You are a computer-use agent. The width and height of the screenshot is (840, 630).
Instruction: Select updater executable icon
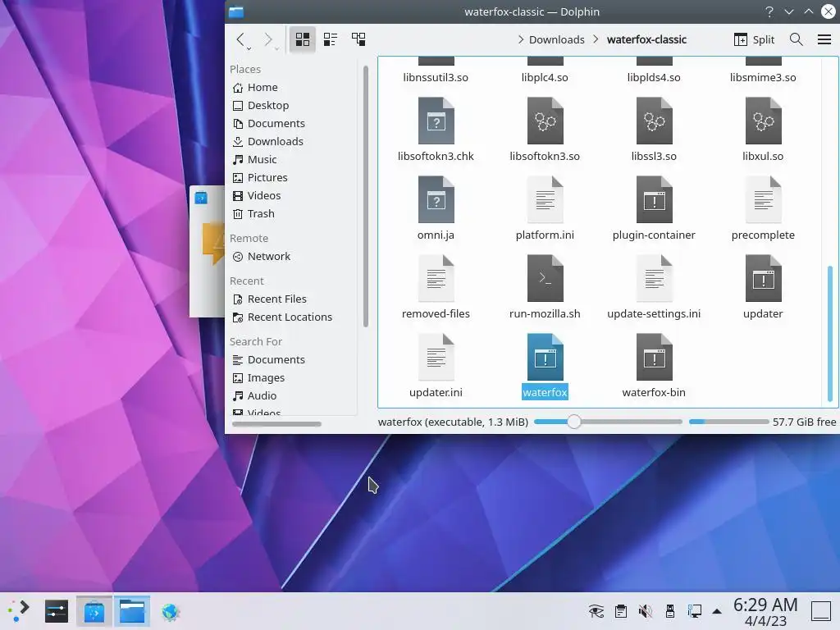click(764, 278)
